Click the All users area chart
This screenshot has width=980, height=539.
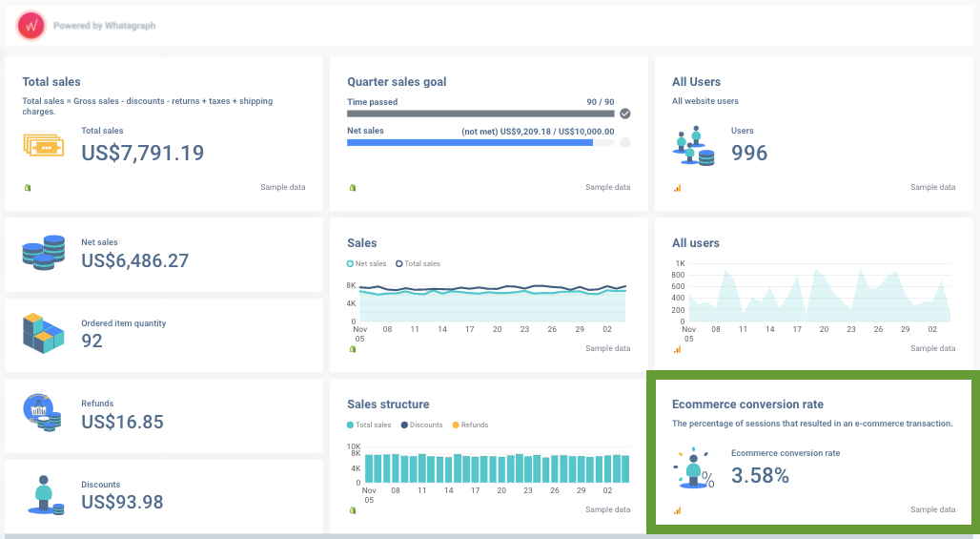point(820,293)
